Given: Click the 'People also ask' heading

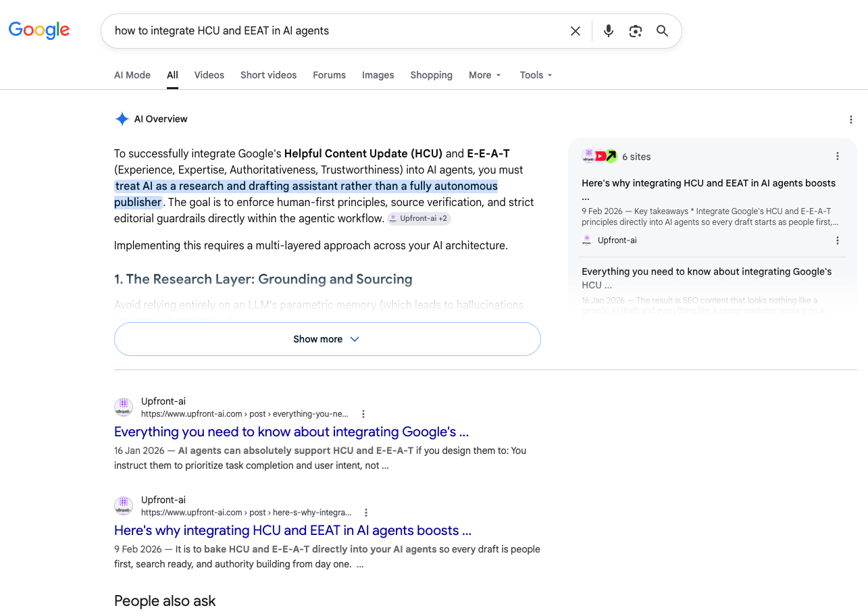Looking at the screenshot, I should tap(165, 600).
